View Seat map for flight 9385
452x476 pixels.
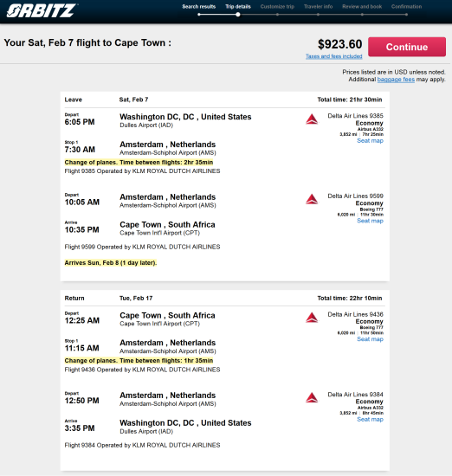tap(370, 140)
